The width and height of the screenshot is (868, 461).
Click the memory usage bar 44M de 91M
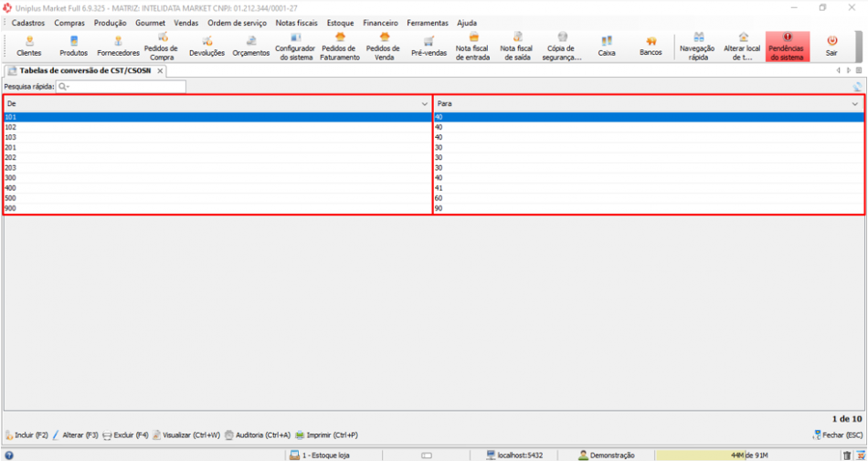pyautogui.click(x=747, y=456)
